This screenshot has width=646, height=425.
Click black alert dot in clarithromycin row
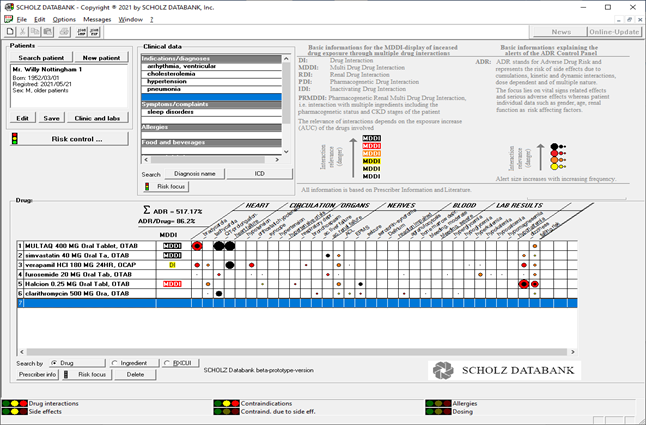coord(219,294)
